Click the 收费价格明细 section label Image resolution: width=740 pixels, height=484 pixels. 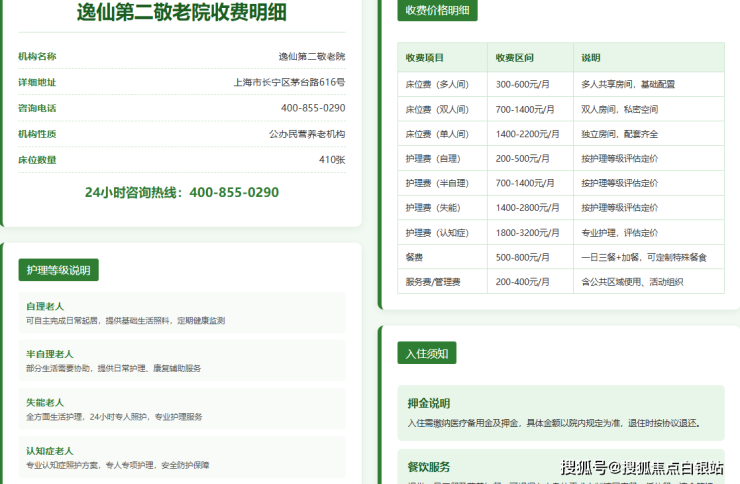[437, 10]
